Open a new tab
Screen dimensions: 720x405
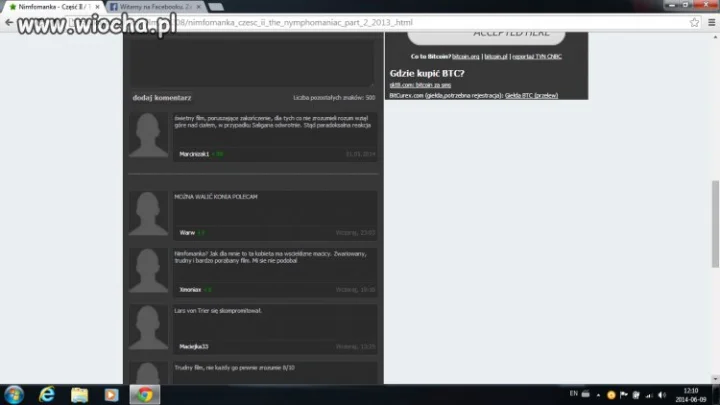pos(215,7)
